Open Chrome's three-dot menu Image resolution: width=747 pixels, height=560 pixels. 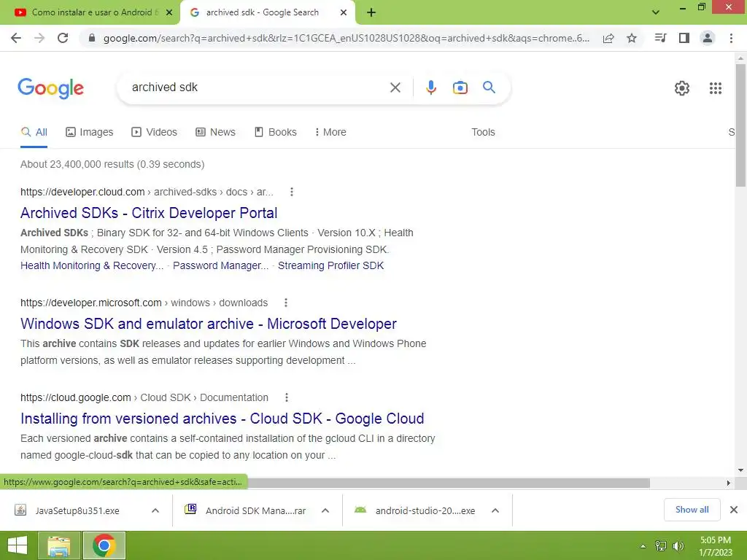731,38
